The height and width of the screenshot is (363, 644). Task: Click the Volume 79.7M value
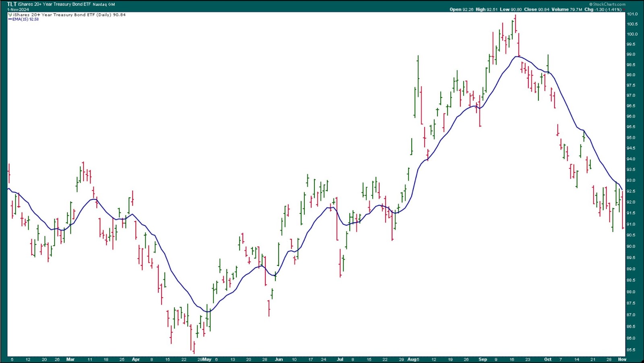click(567, 9)
